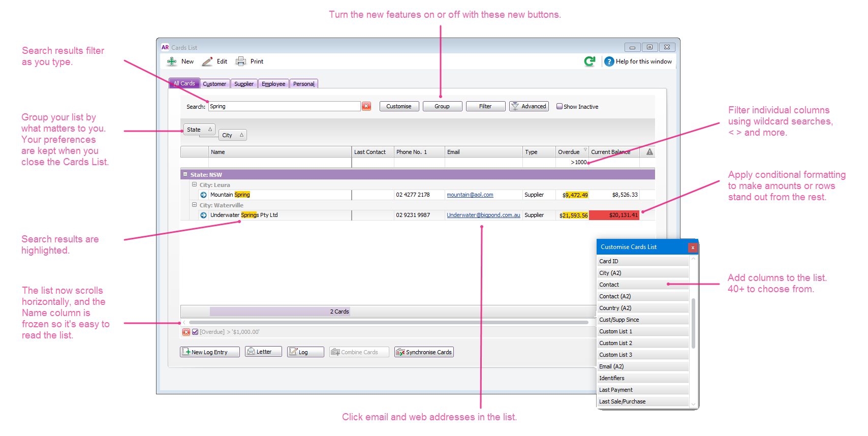The height and width of the screenshot is (436, 868).
Task: Select Country (A2) in Customise list
Action: [x=643, y=308]
